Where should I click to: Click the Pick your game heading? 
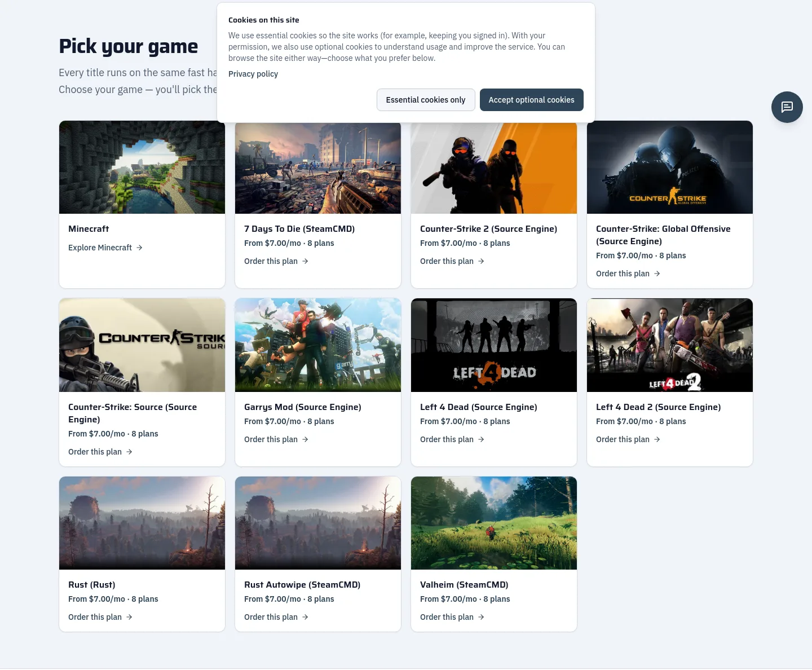coord(129,46)
